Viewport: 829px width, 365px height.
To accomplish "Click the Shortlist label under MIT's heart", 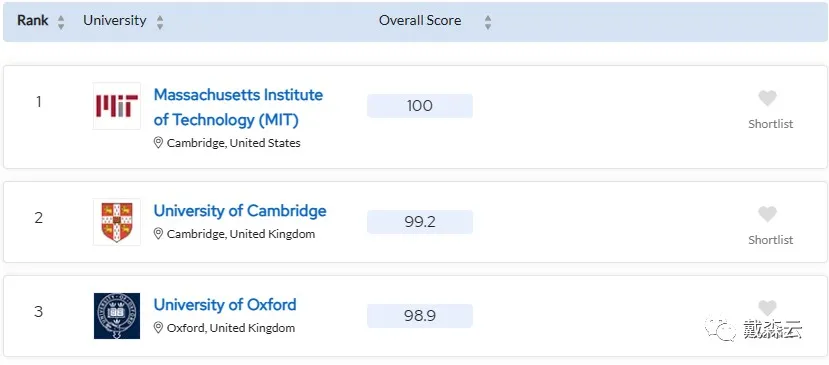I will click(x=770, y=124).
